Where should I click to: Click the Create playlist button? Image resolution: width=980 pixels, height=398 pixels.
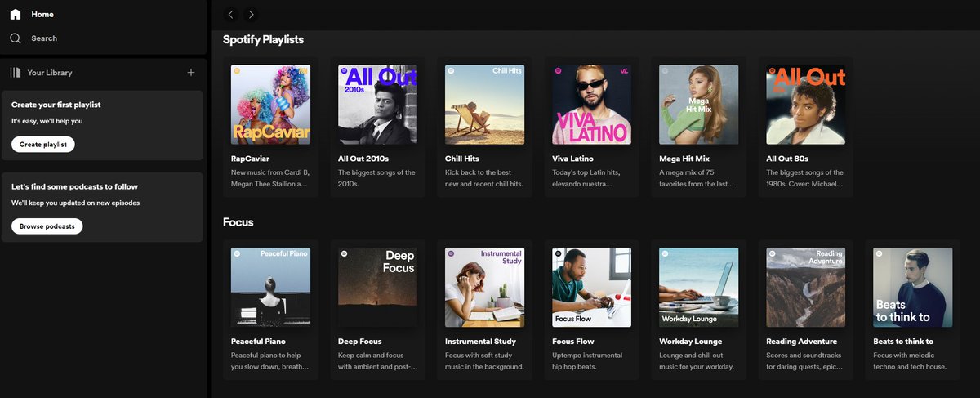(x=43, y=144)
